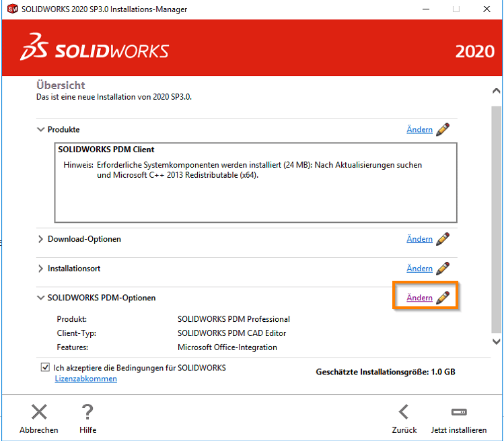Image resolution: width=504 pixels, height=441 pixels.
Task: Click the scrollbar up arrow
Action: click(497, 91)
